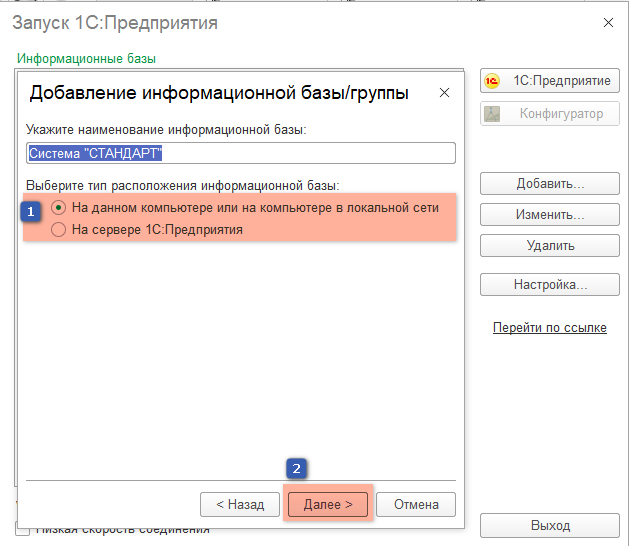Click the 'Далее >' button
Screen dimensions: 629x546
tap(328, 504)
